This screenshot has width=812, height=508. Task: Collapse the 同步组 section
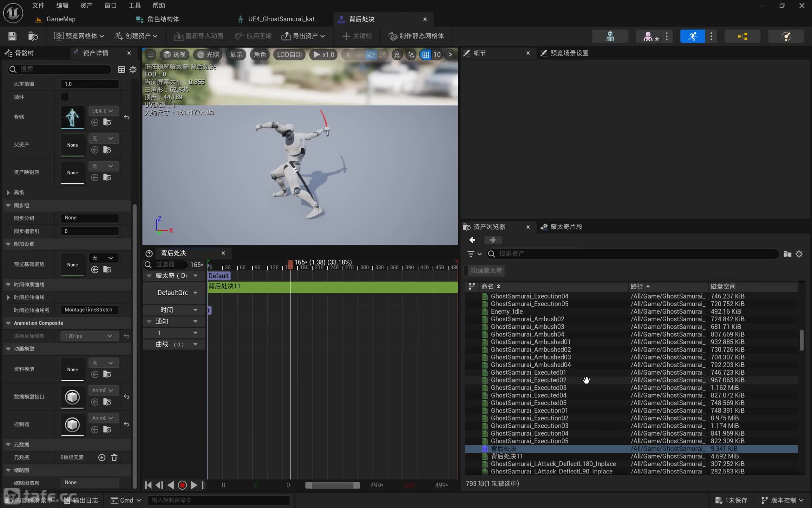[8, 205]
